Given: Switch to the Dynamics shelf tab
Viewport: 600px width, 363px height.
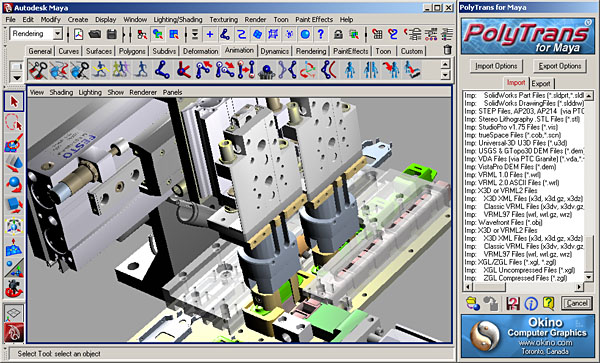Looking at the screenshot, I should 275,51.
